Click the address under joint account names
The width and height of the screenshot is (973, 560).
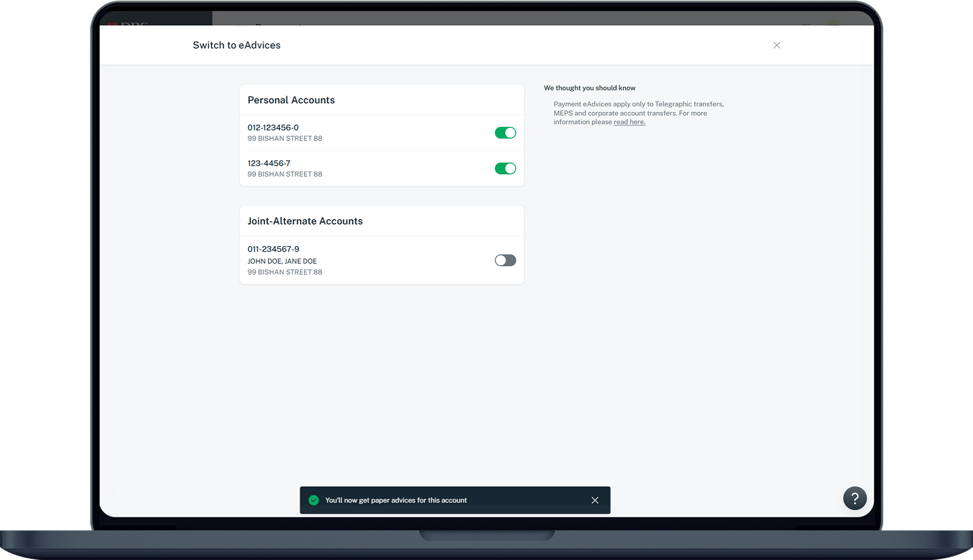pos(285,272)
